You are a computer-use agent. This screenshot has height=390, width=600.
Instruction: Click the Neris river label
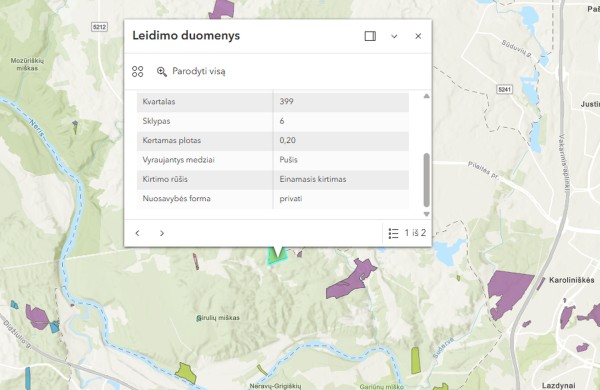(37, 128)
